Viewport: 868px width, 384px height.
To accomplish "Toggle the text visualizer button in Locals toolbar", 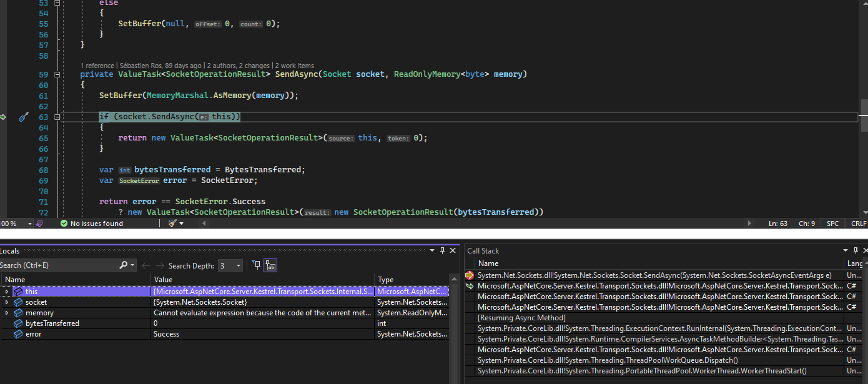I will pyautogui.click(x=270, y=265).
